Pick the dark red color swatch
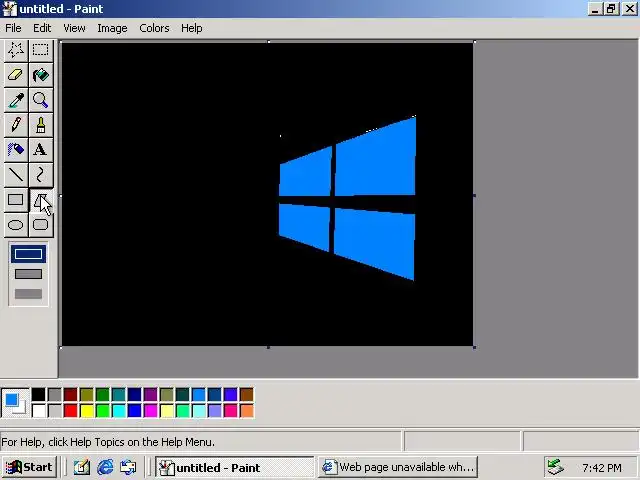The image size is (640, 480). (x=70, y=395)
